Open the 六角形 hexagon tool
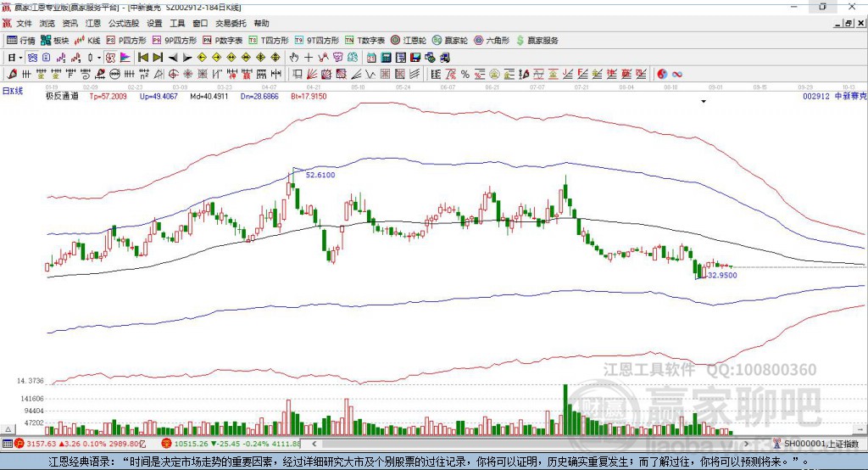868x470 pixels. tap(491, 41)
